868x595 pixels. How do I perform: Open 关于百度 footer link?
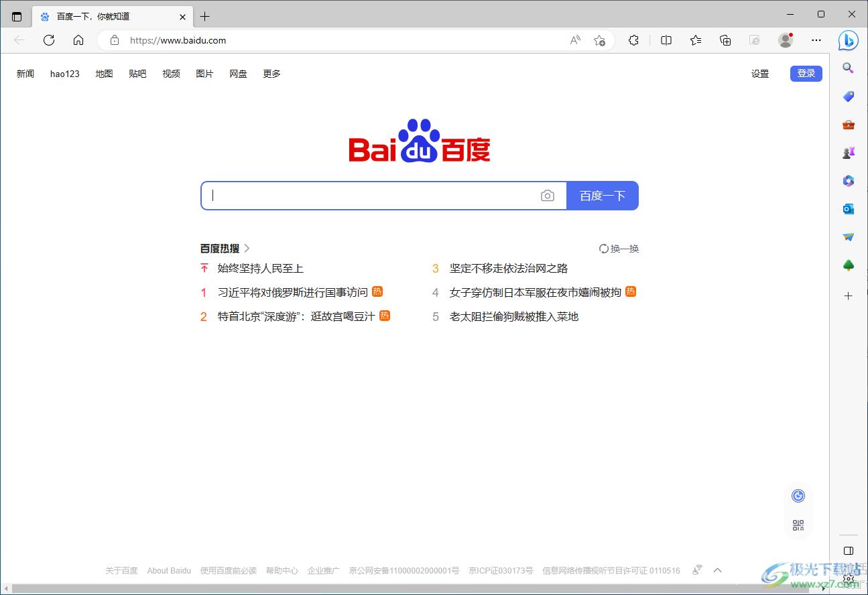(121, 571)
